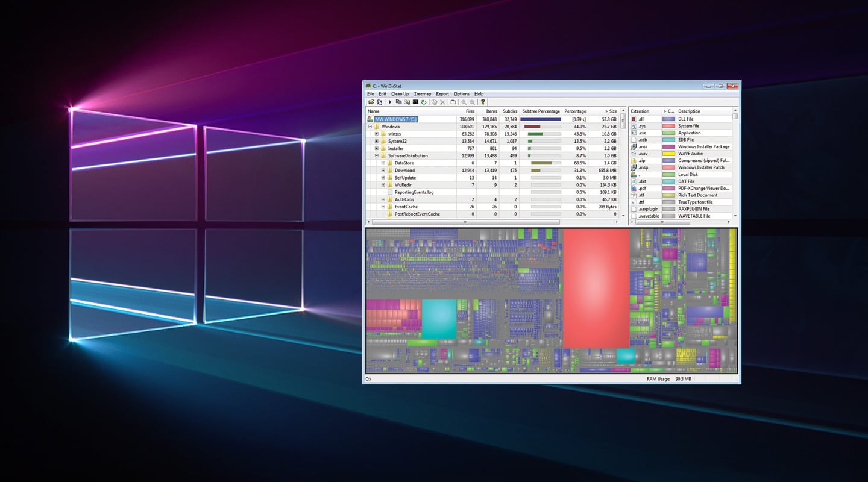The height and width of the screenshot is (482, 868).
Task: Expand the DataStore folder node
Action: 383,163
